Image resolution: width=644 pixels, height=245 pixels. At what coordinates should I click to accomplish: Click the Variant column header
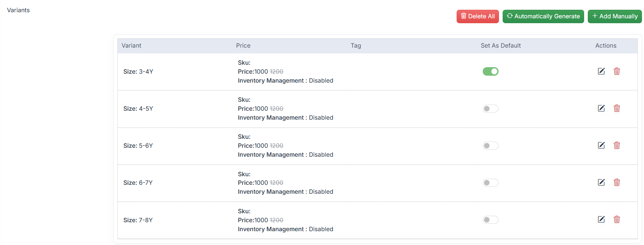pos(131,46)
